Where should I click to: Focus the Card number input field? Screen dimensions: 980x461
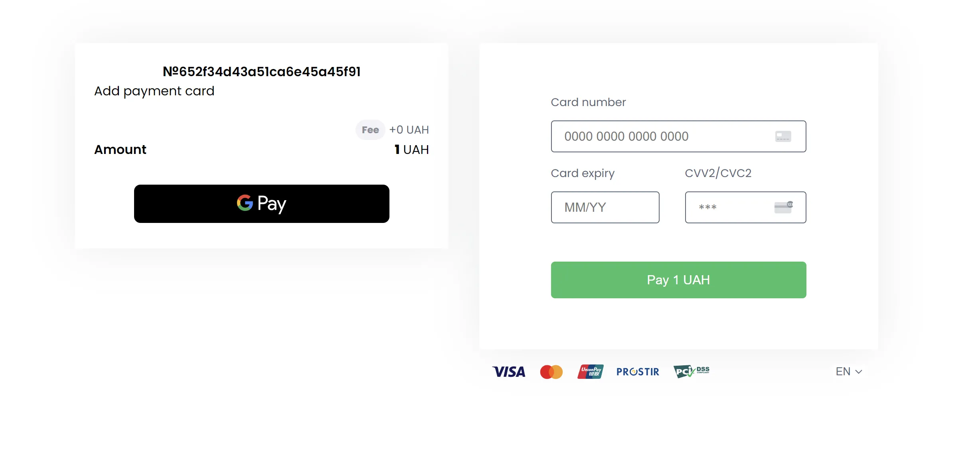tap(662, 136)
